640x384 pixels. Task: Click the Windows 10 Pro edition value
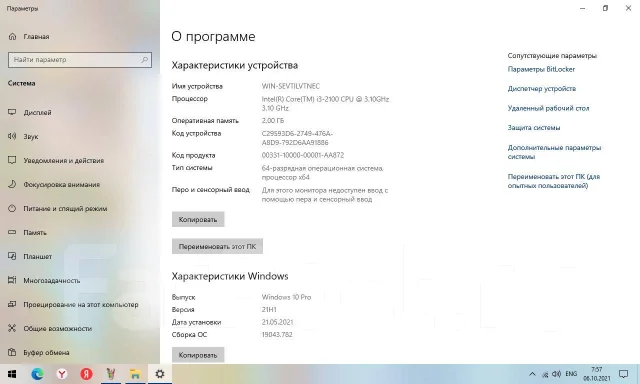point(286,297)
